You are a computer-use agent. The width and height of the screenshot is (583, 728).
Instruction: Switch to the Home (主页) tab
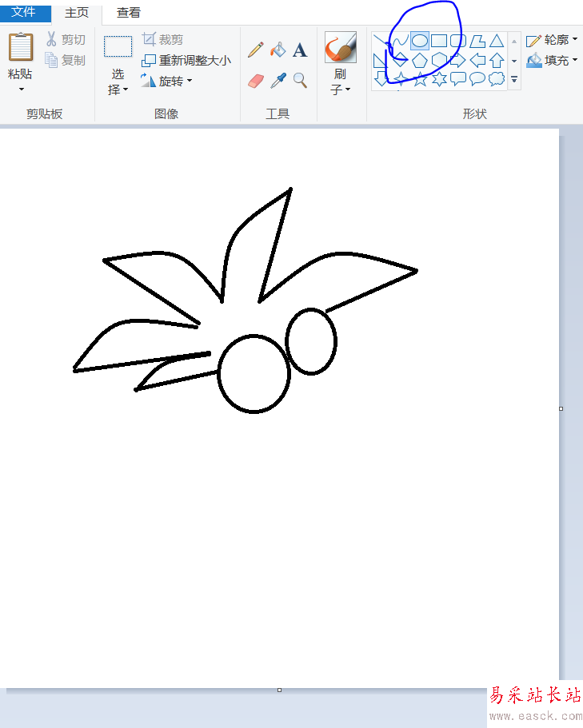click(77, 13)
